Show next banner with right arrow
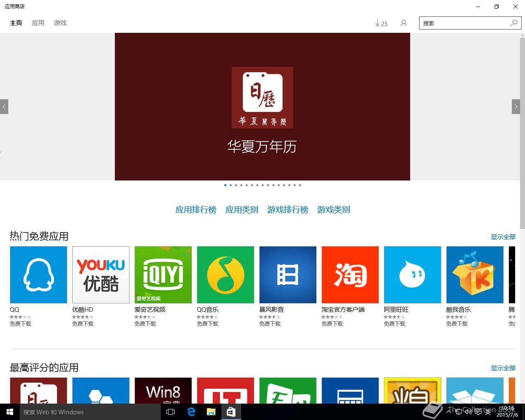Image resolution: width=525 pixels, height=420 pixels. tap(516, 107)
